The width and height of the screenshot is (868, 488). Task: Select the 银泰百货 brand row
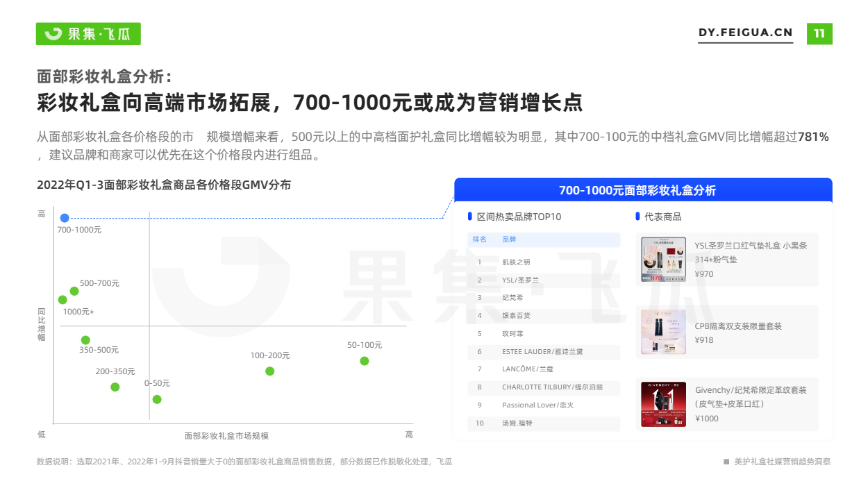544,316
